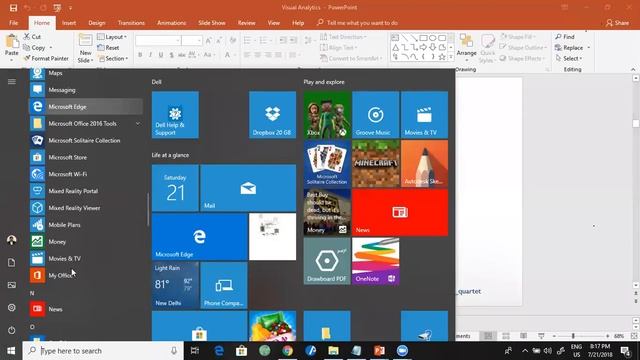Switch to the Insert tab
The image size is (640, 360).
coord(69,23)
